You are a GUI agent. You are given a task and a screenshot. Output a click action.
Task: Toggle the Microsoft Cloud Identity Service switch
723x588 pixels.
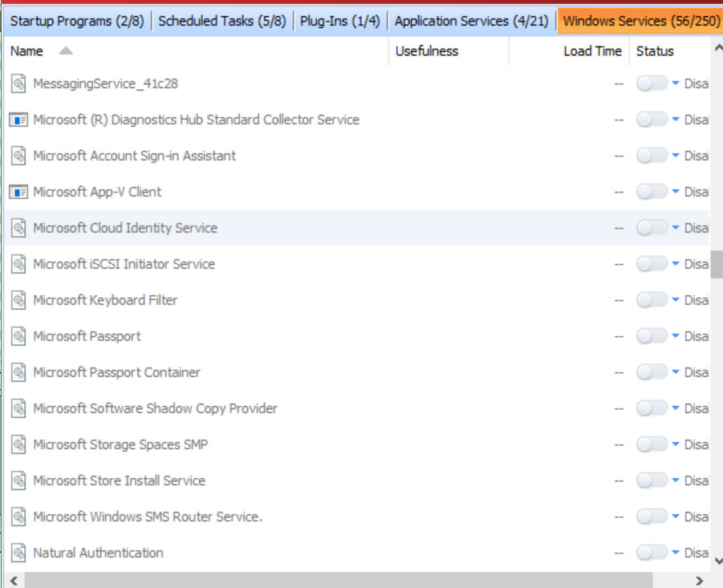pos(652,228)
